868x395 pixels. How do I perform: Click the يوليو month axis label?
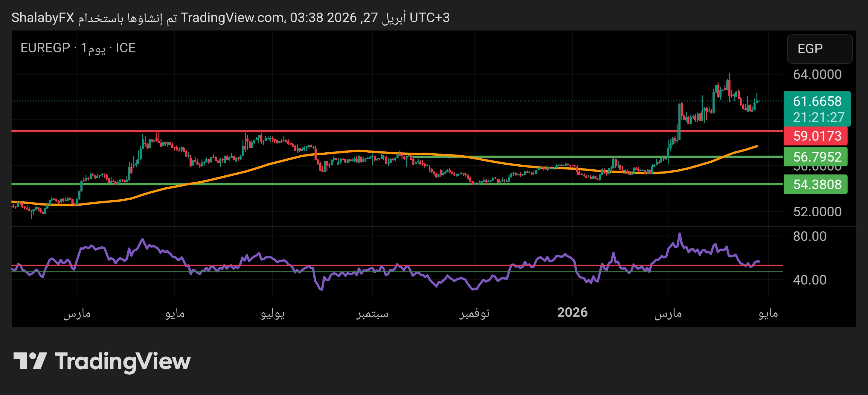[x=272, y=313]
